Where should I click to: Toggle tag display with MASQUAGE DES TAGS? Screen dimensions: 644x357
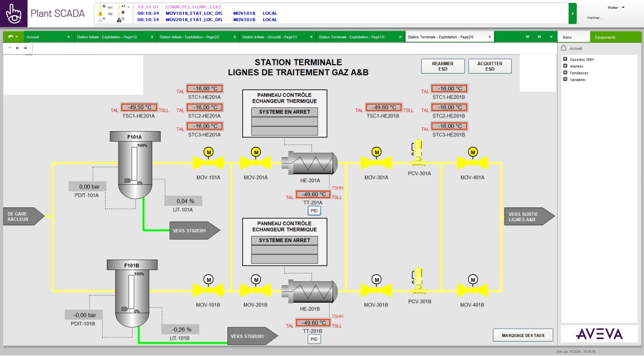[x=523, y=335]
